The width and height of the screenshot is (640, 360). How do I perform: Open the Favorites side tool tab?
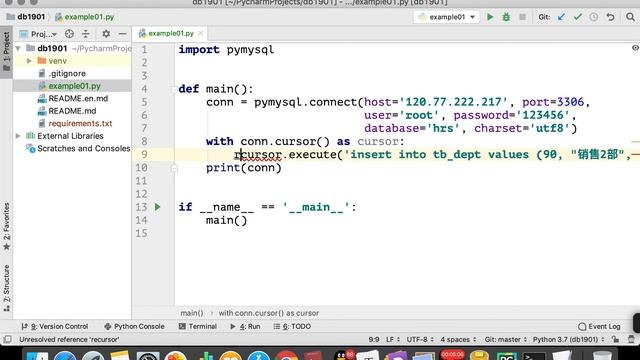(6, 227)
